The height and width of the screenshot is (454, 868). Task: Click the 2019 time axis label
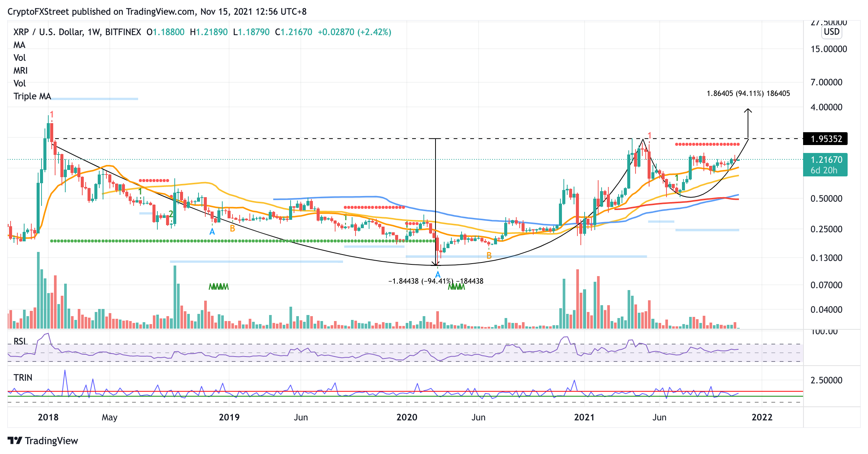click(229, 417)
